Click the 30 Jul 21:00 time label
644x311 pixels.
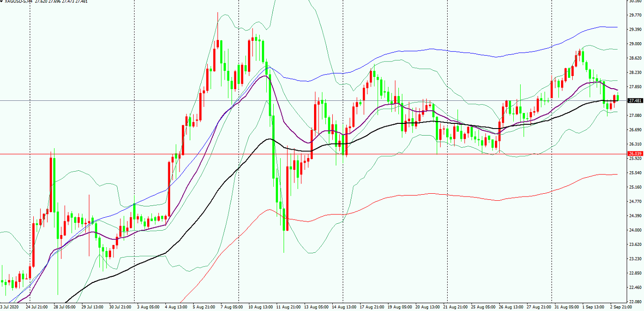(x=120, y=307)
